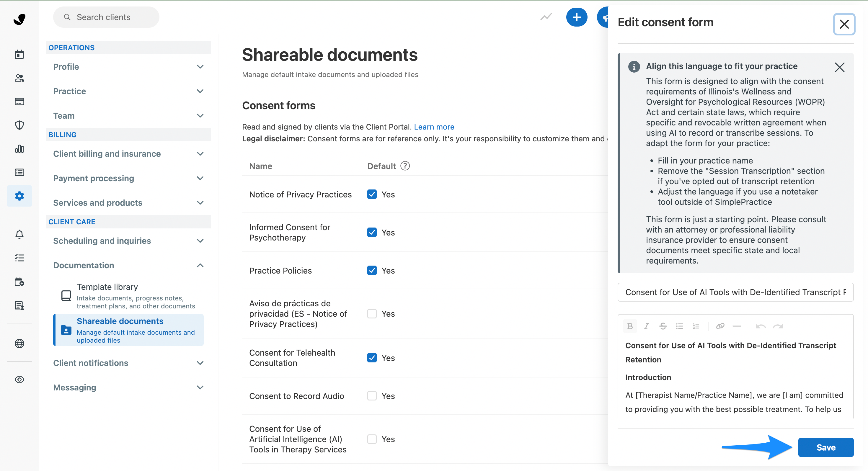Uncheck Notice of Privacy Practices default
This screenshot has height=471, width=868.
pyautogui.click(x=372, y=194)
